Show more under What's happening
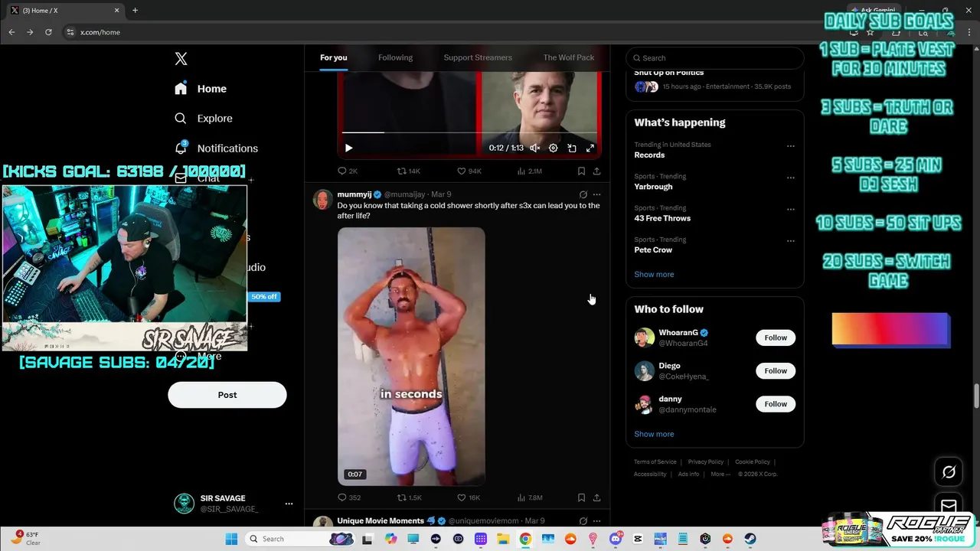 click(654, 274)
